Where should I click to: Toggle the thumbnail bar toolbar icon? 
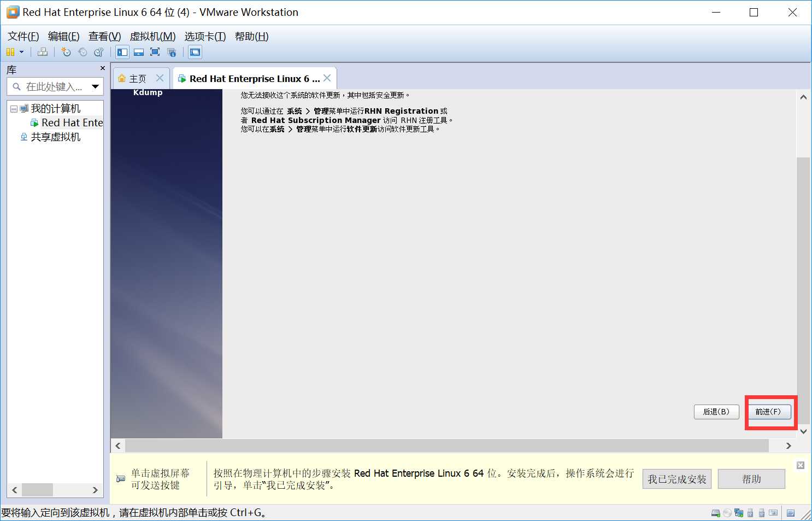[x=139, y=52]
